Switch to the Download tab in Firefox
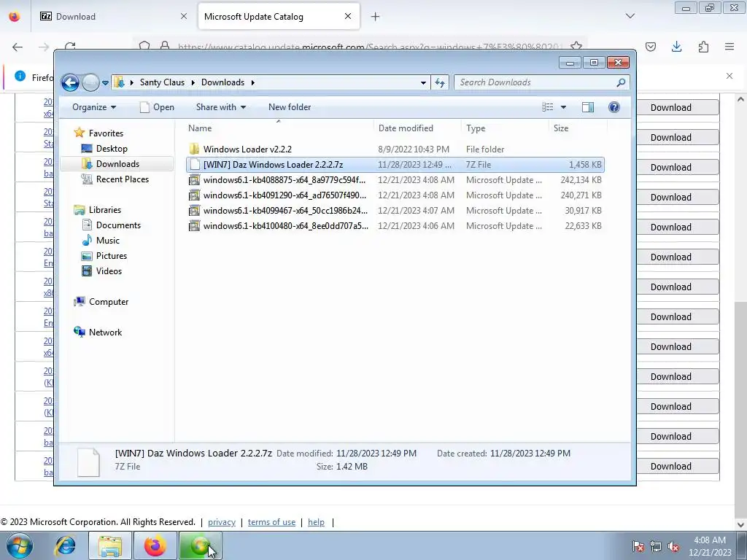Image resolution: width=747 pixels, height=560 pixels. click(x=113, y=16)
